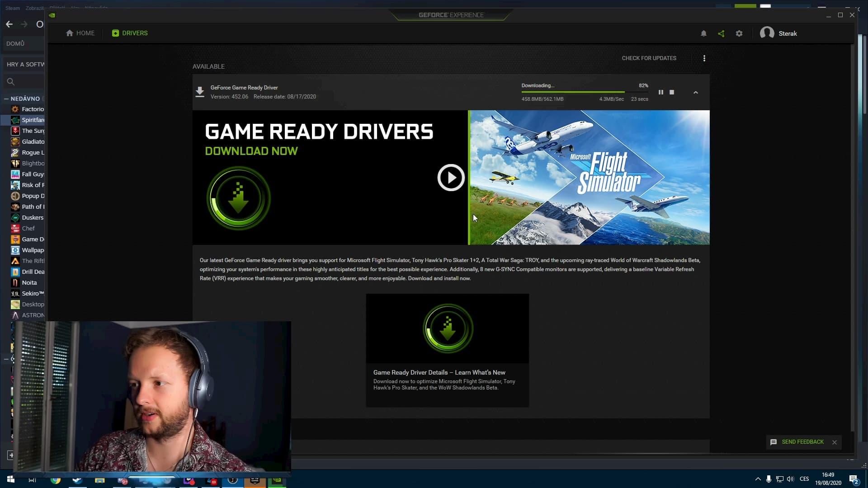The image size is (868, 488).
Task: Click the Wallpaper Engine icon in Steam list
Action: point(15,250)
